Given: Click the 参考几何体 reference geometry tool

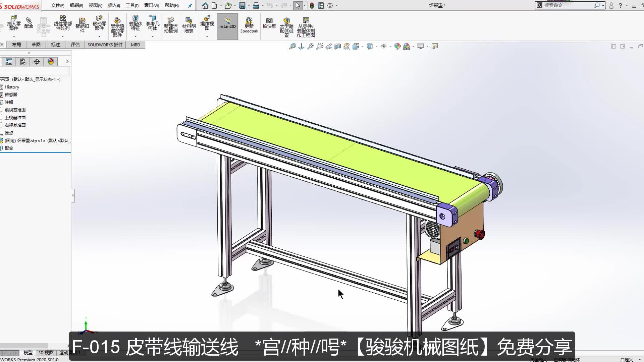Looking at the screenshot, I should [153, 23].
